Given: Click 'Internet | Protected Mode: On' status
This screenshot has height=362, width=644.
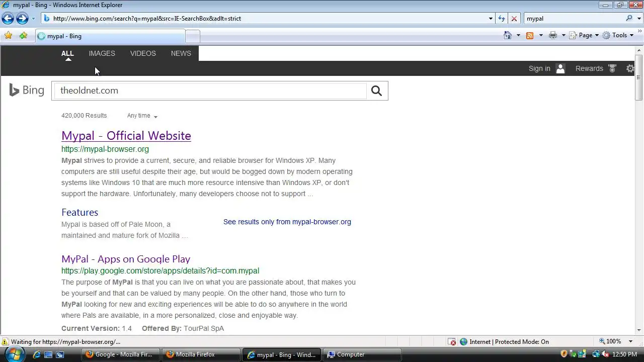Looking at the screenshot, I should coord(504,342).
